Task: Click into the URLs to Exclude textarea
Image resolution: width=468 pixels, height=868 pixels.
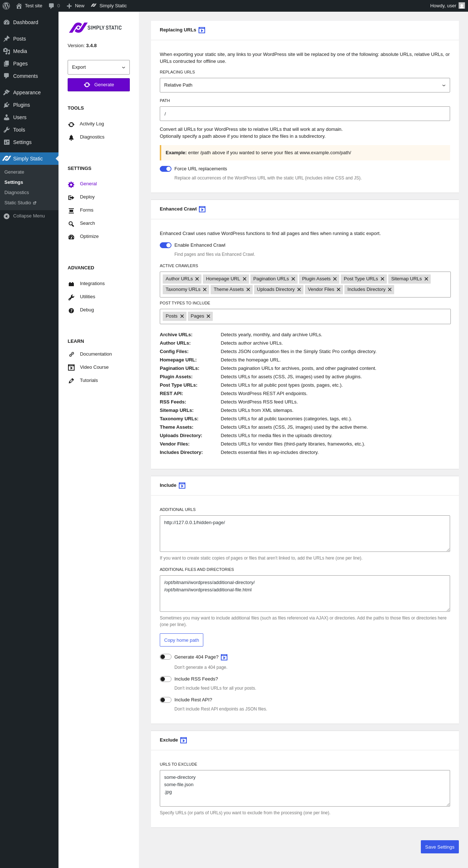Action: (x=305, y=788)
